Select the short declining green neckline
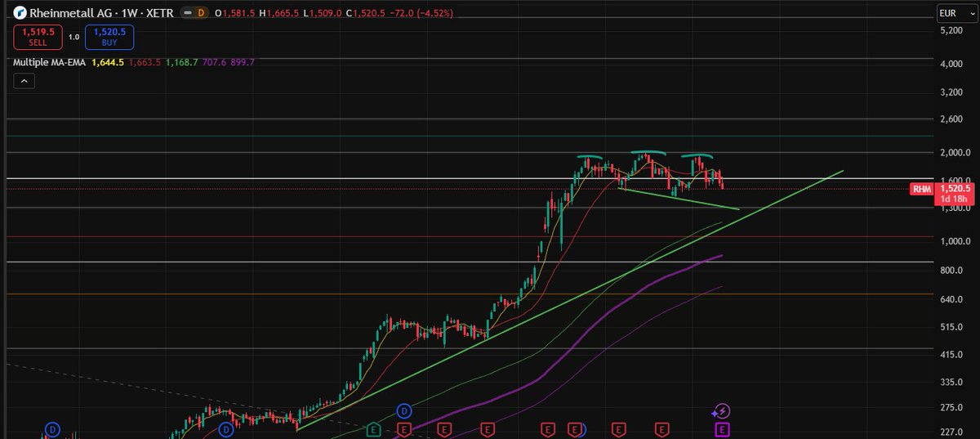980x439 pixels. pos(678,199)
